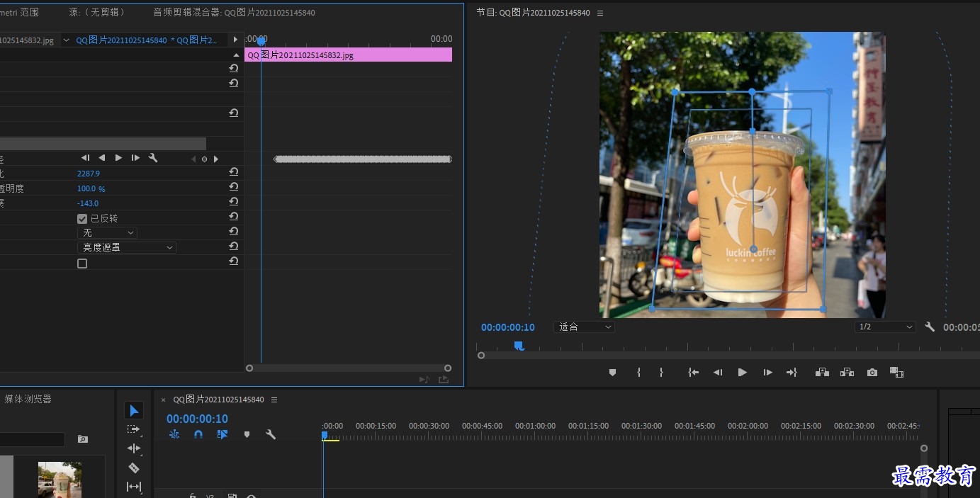This screenshot has width=980, height=498.
Task: Select the Slip tool
Action: tap(133, 487)
